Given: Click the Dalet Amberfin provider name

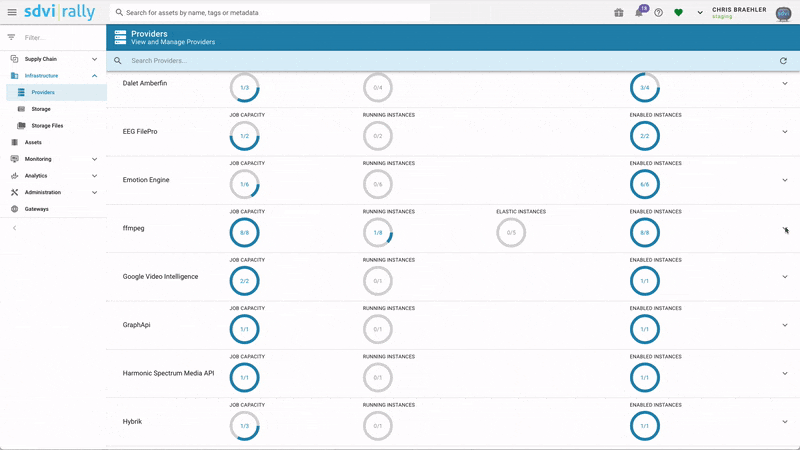Looking at the screenshot, I should point(144,83).
